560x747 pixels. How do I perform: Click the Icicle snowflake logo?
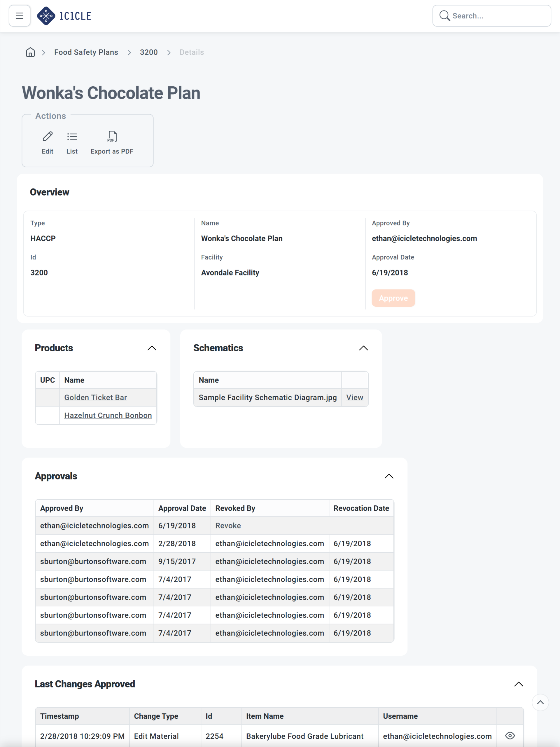pos(46,16)
